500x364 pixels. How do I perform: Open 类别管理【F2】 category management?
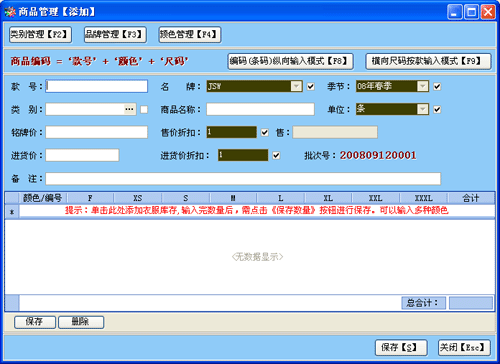coord(40,35)
